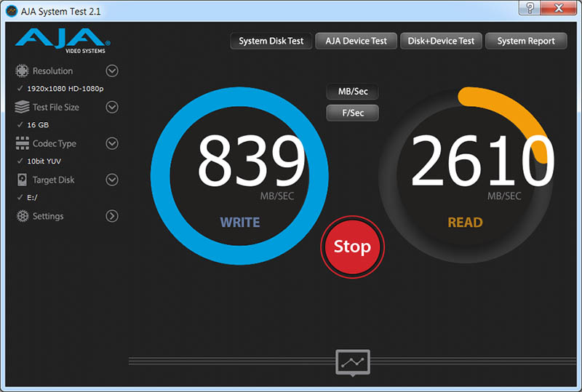The image size is (582, 392).
Task: Click the Test File Size stack icon
Action: pos(22,107)
